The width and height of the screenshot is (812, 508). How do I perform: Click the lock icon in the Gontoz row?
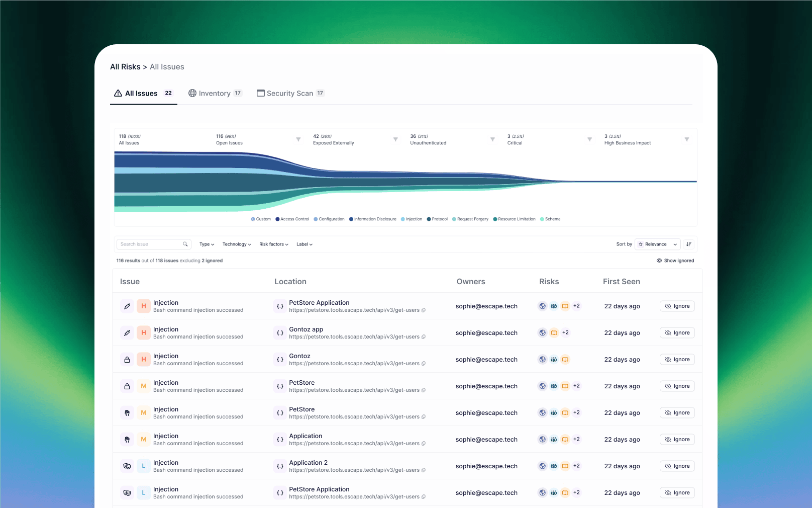point(127,360)
